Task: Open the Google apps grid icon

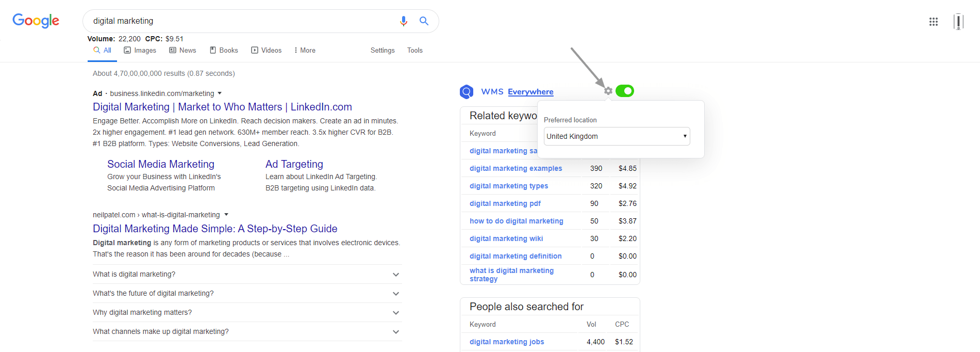Action: (933, 22)
